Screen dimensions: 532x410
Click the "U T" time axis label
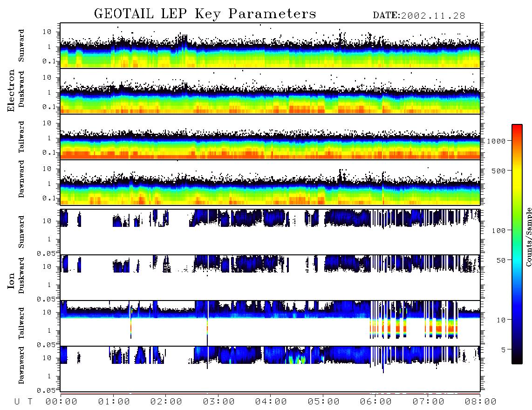coord(23,402)
